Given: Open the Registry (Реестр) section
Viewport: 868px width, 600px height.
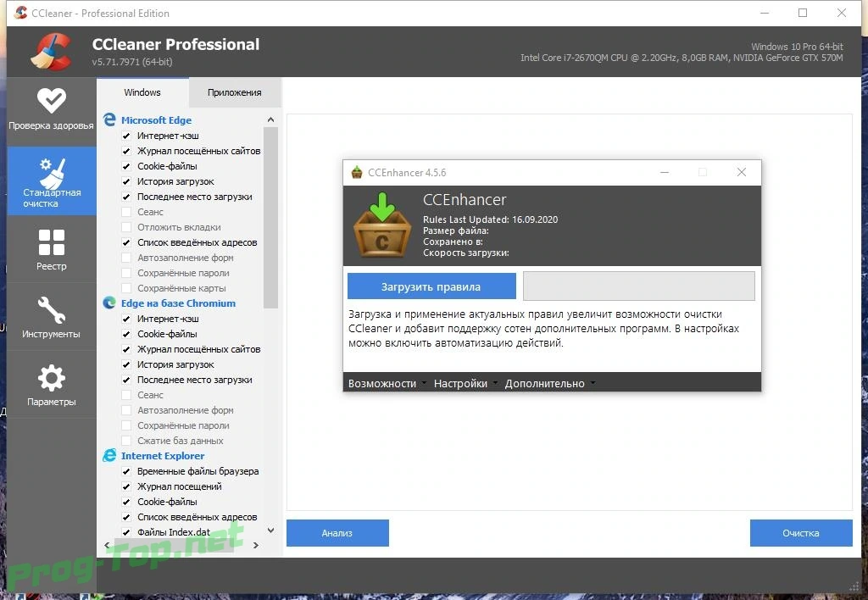Looking at the screenshot, I should (52, 250).
